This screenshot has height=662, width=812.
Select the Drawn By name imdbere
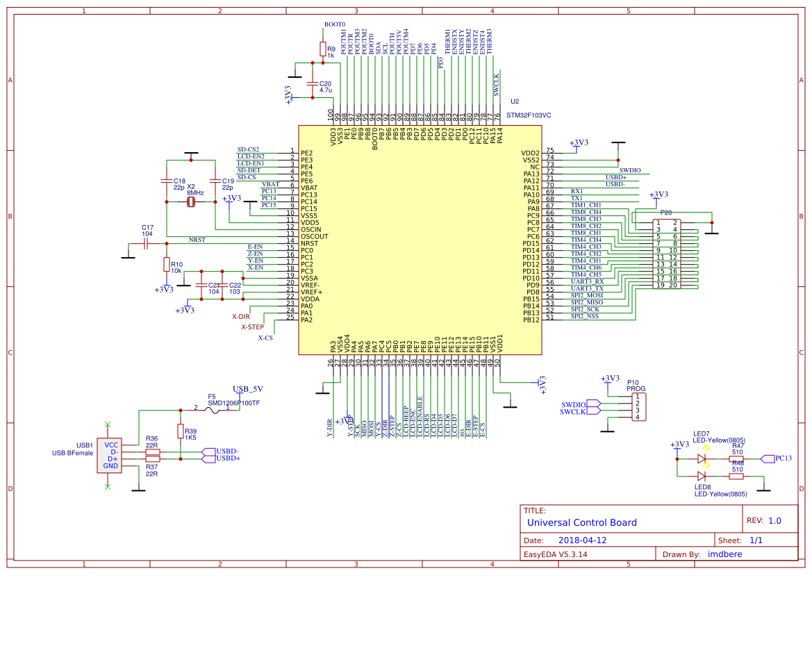click(x=724, y=554)
